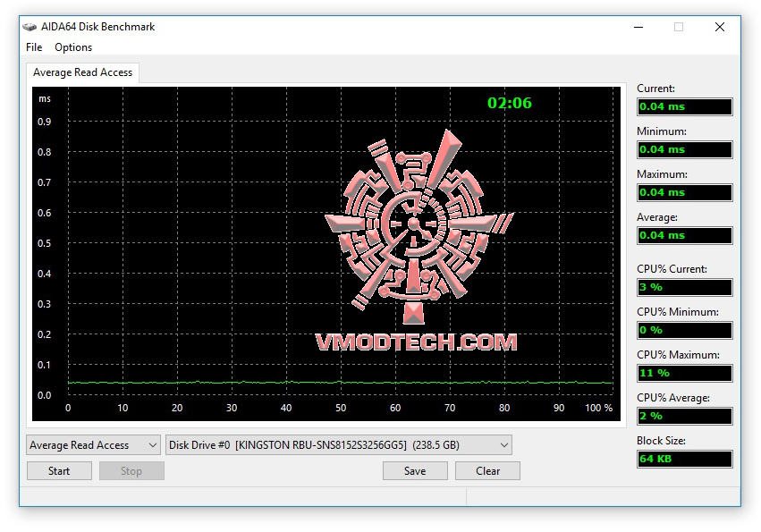This screenshot has height=532, width=761.
Task: Click the 100 % label on graph axis
Action: point(599,408)
